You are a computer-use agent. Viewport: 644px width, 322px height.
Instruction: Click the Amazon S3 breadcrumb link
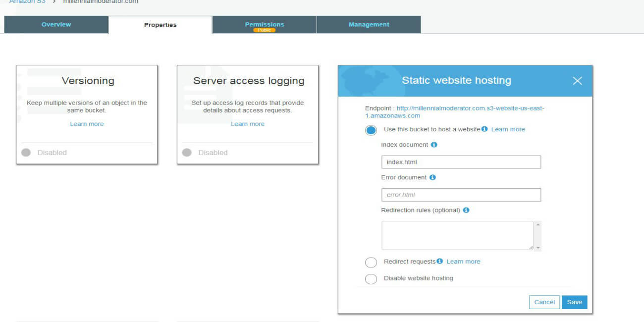coord(27,2)
